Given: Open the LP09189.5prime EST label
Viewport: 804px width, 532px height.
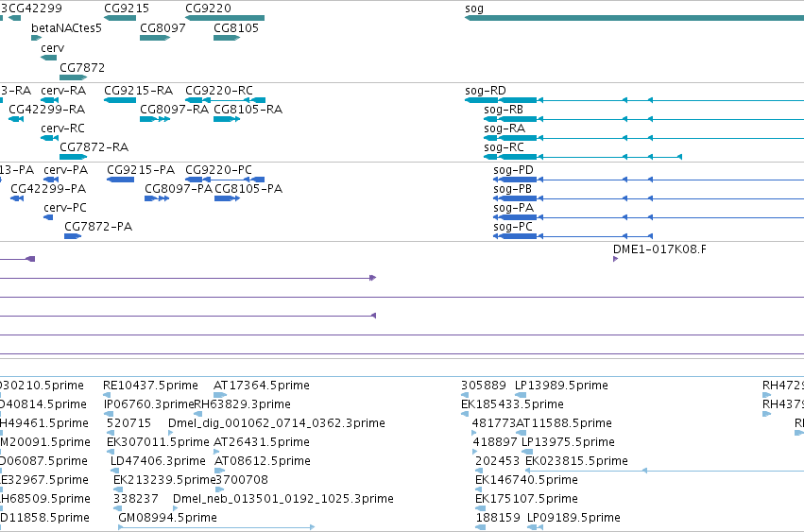Looking at the screenshot, I should click(x=573, y=518).
